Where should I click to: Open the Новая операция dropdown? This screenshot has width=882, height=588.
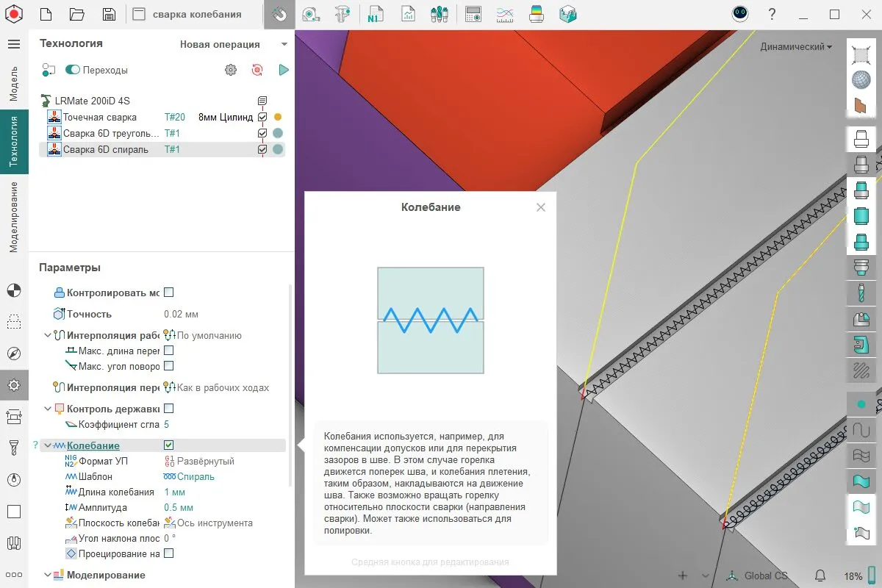234,44
